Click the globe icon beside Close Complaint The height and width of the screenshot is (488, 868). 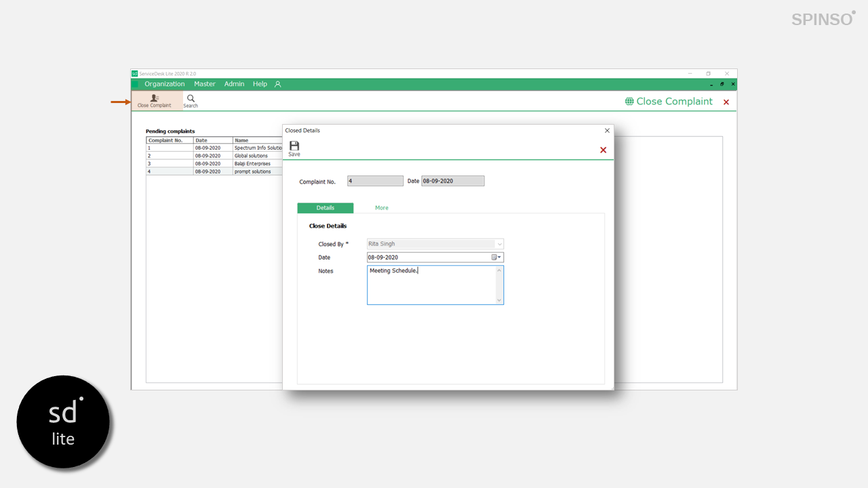629,101
